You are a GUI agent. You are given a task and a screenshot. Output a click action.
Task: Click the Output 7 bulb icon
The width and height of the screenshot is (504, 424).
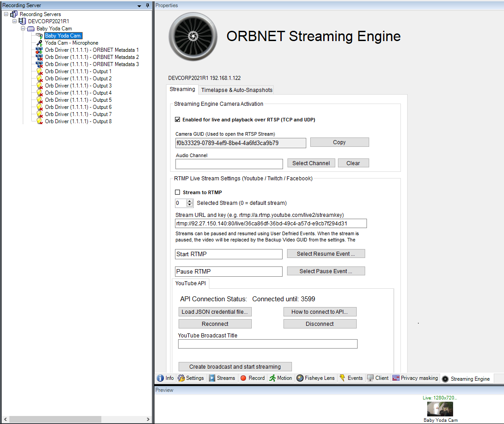click(x=39, y=114)
